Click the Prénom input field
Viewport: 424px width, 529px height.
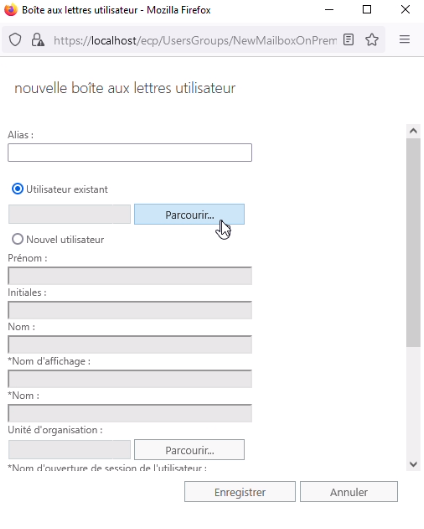click(x=130, y=276)
